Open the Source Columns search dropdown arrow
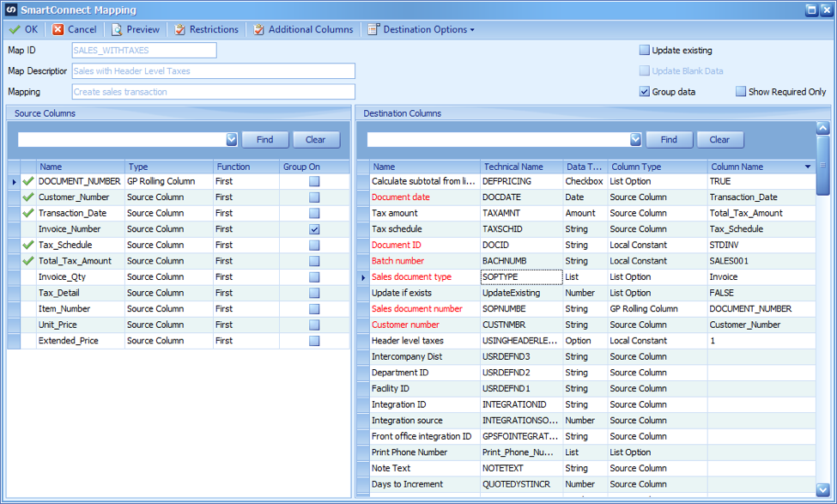 232,139
